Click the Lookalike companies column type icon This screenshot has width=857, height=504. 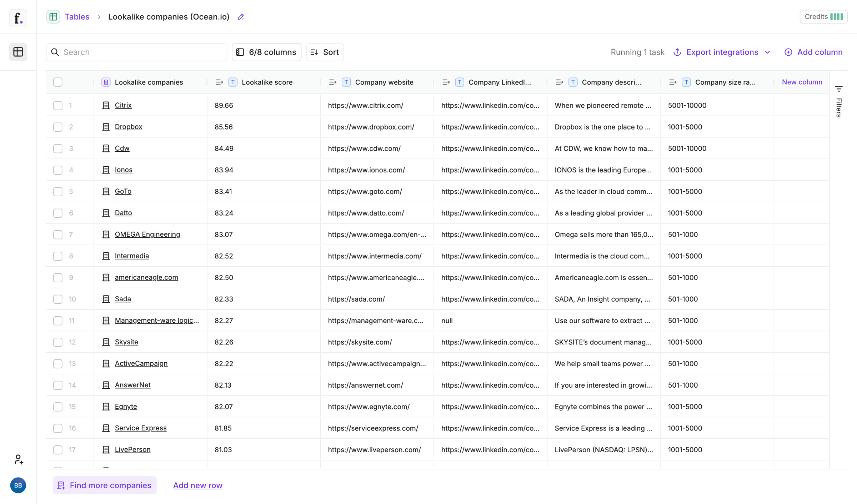click(x=106, y=82)
